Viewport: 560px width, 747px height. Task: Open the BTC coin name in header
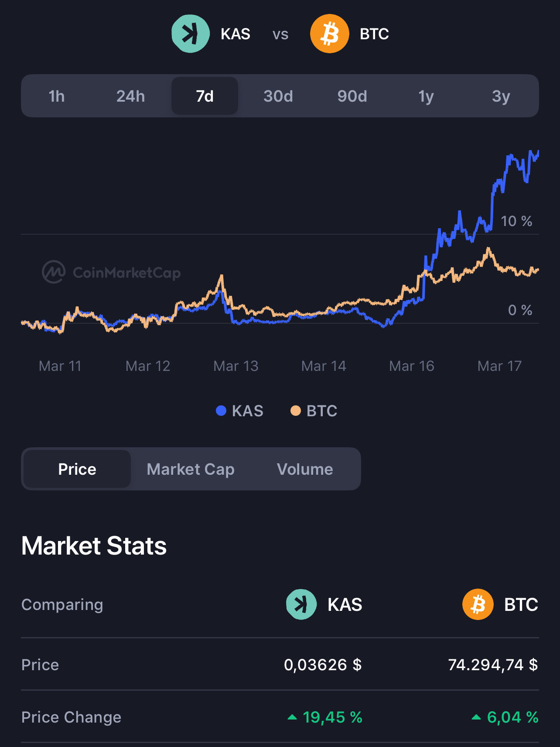[374, 34]
